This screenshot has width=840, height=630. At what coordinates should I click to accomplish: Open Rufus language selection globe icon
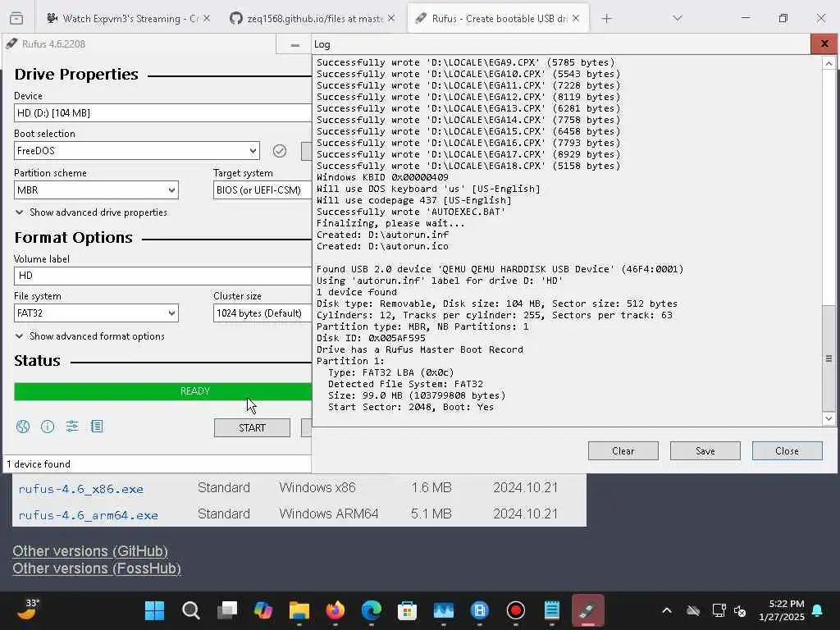[x=22, y=427]
